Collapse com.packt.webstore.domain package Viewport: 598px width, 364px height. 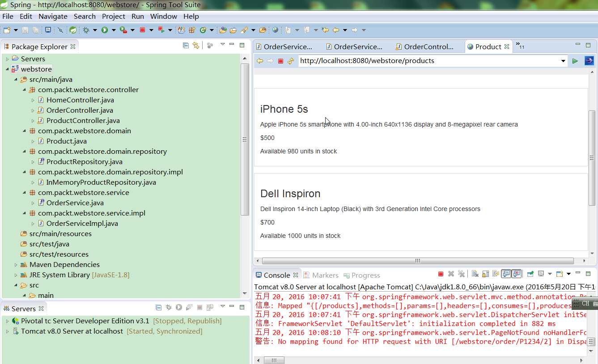(x=24, y=131)
